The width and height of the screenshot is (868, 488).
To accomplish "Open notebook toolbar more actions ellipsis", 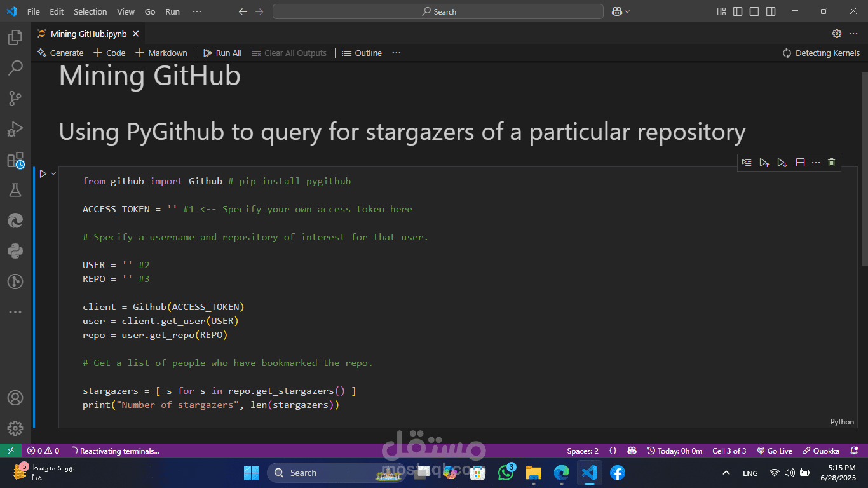I will point(397,53).
